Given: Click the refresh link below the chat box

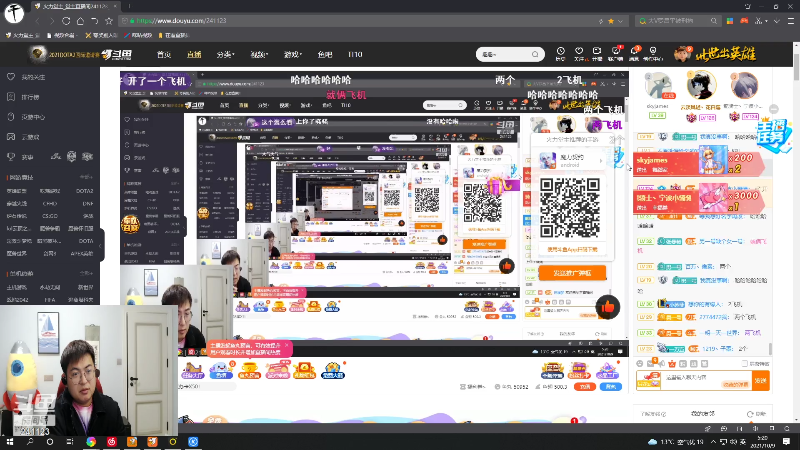Looking at the screenshot, I should 757,414.
